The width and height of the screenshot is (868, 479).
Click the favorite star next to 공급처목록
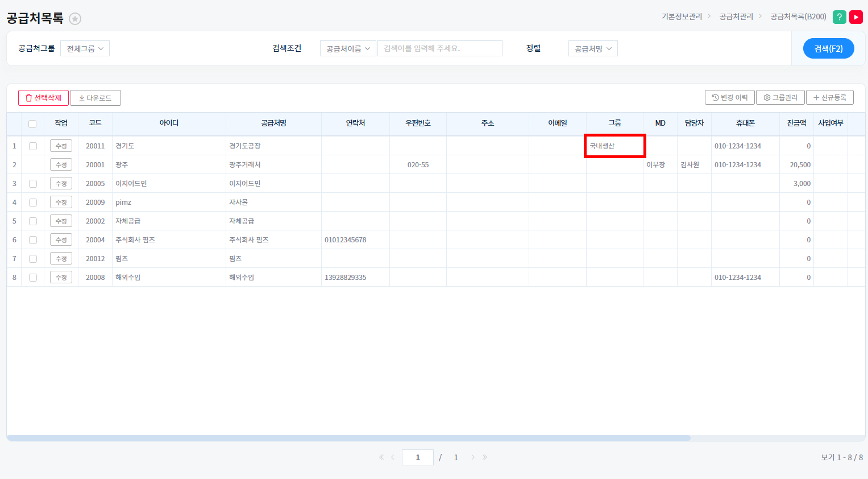coord(75,19)
